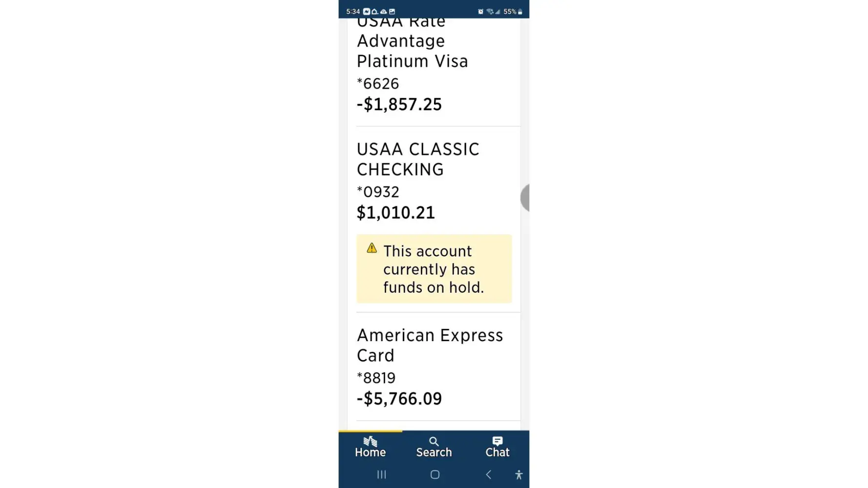Tap the gray edge panel handle

525,198
